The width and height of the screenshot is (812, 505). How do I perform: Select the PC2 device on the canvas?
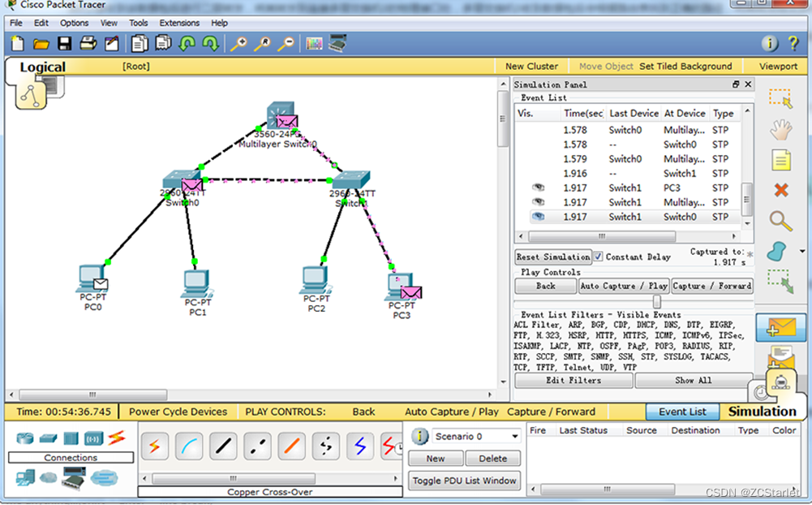(316, 280)
